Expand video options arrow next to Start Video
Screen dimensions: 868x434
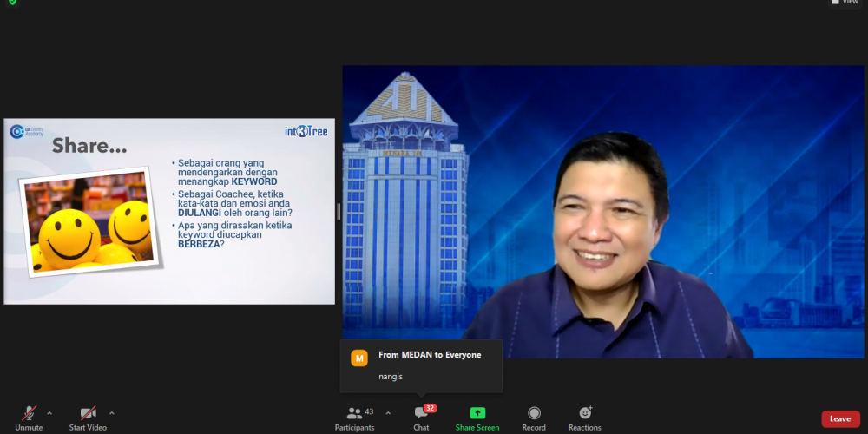pos(112,413)
